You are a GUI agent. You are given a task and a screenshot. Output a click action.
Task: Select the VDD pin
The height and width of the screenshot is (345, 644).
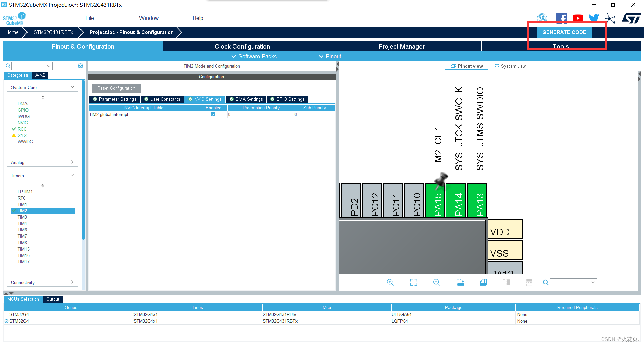pyautogui.click(x=505, y=229)
